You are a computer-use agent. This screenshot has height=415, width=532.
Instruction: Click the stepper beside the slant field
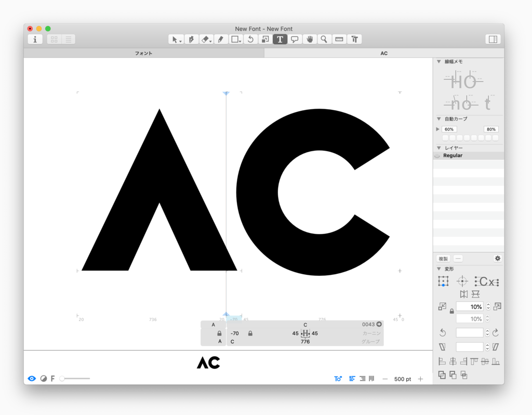[x=487, y=347]
